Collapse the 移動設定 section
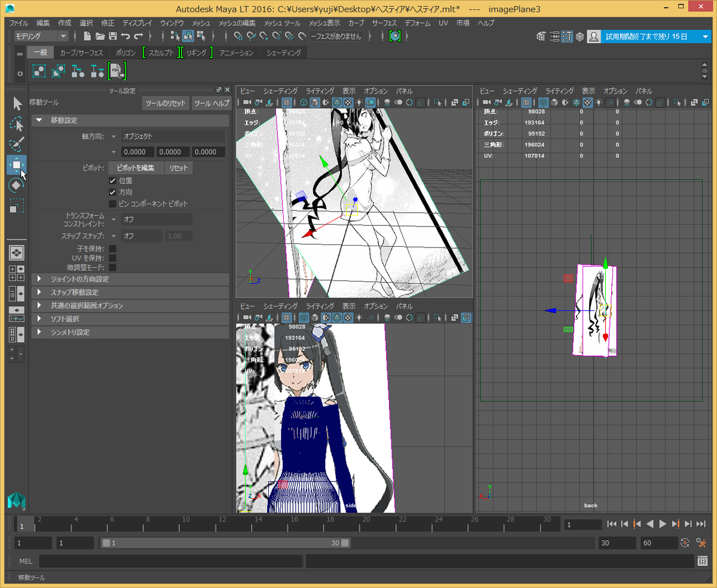The height and width of the screenshot is (588, 717). 130,120
